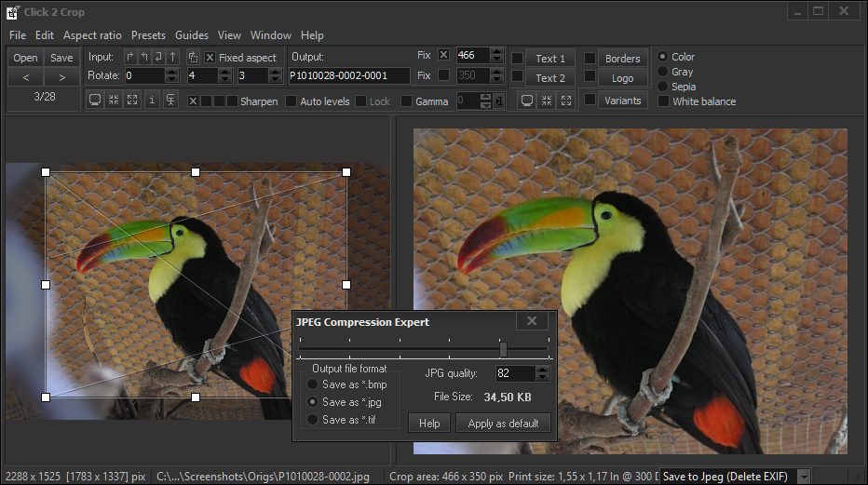The height and width of the screenshot is (485, 868).
Task: Click the Apply as default button
Action: click(x=503, y=423)
